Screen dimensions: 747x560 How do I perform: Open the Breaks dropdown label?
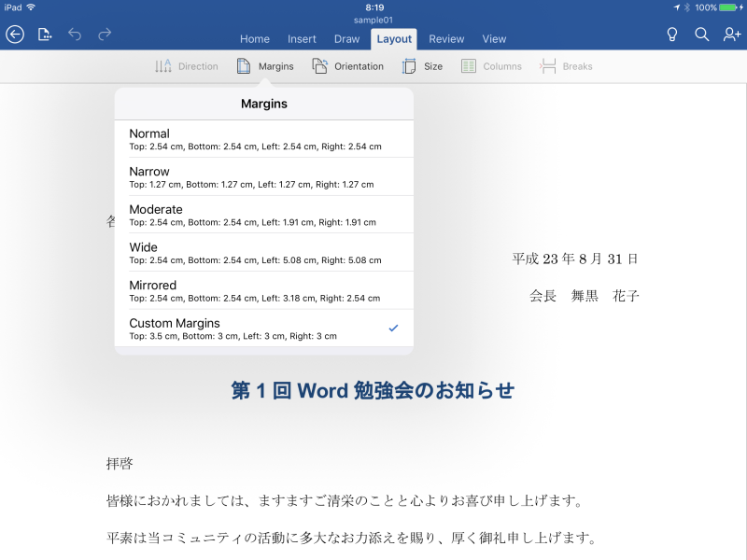(x=577, y=66)
